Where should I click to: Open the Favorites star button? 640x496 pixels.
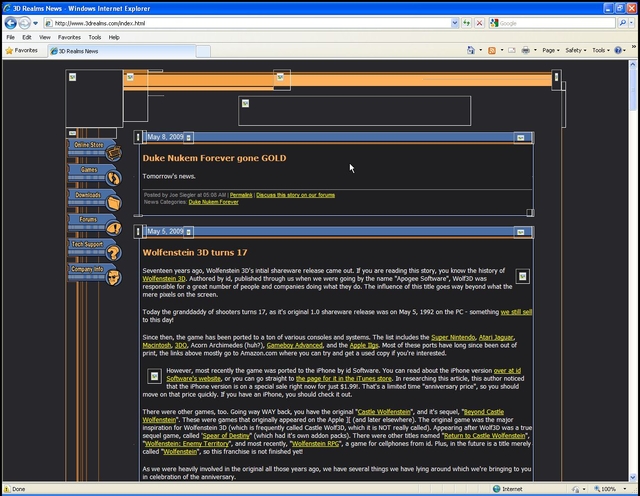tap(22, 51)
